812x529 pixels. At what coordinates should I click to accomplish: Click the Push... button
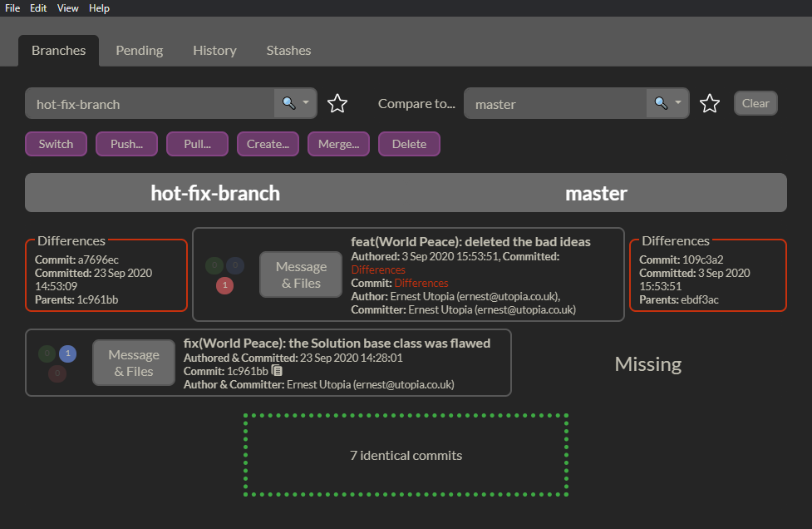(127, 144)
